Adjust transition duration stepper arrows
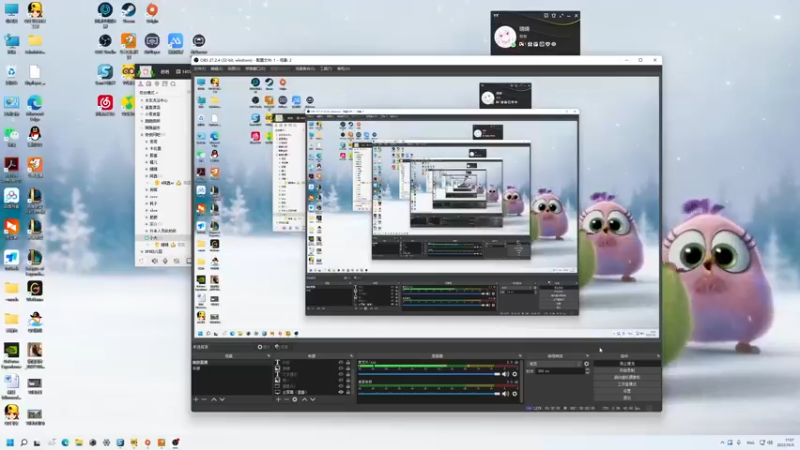Image resolution: width=800 pixels, height=450 pixels. click(587, 371)
